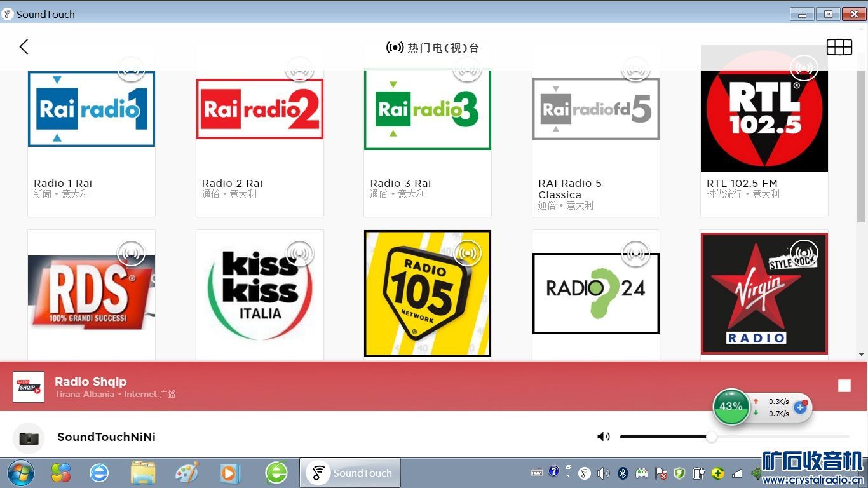
Task: Open the Windows Start menu
Action: [21, 473]
